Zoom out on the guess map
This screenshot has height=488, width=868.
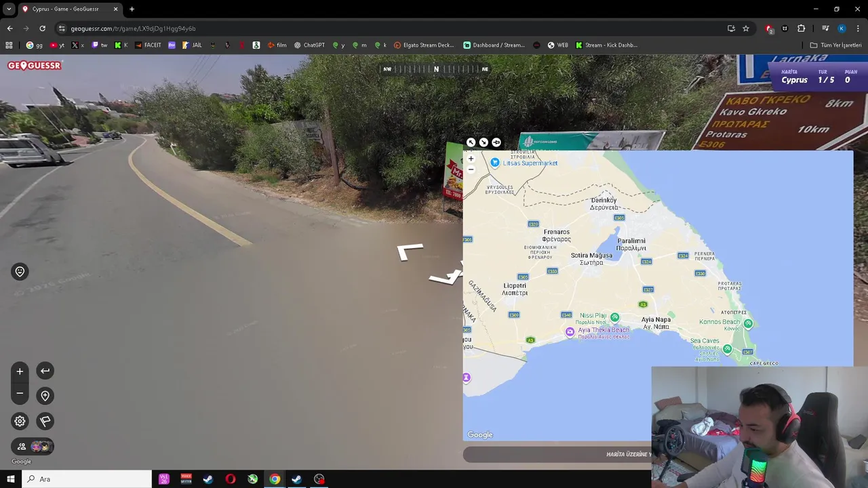click(x=471, y=169)
